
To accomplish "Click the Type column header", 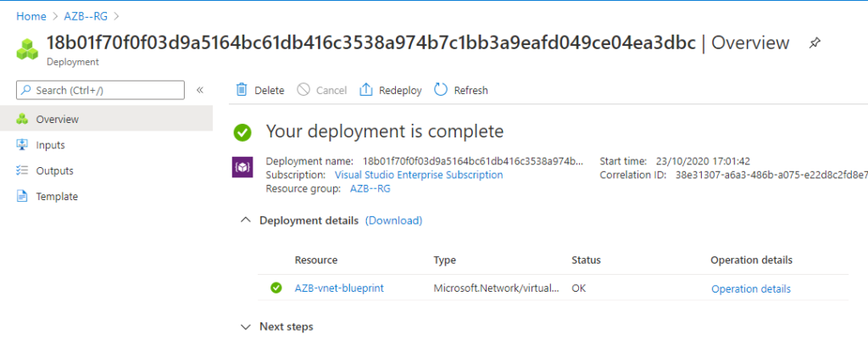I will pyautogui.click(x=444, y=260).
